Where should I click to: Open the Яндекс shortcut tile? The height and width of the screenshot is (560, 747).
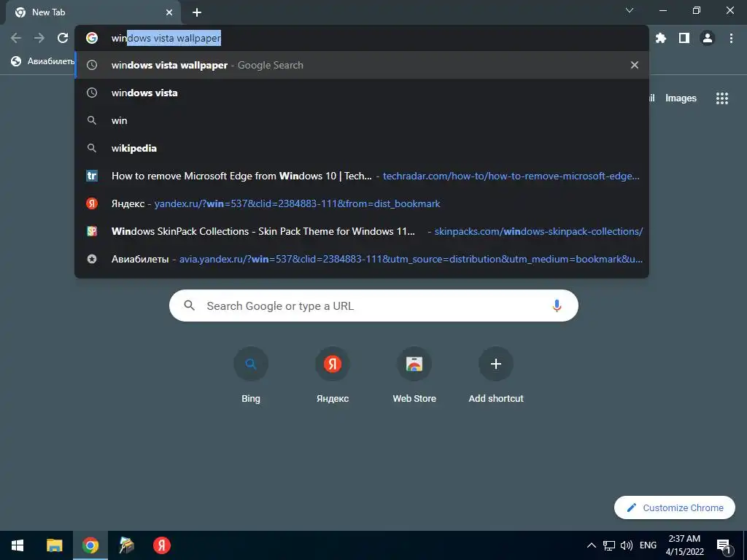(333, 376)
